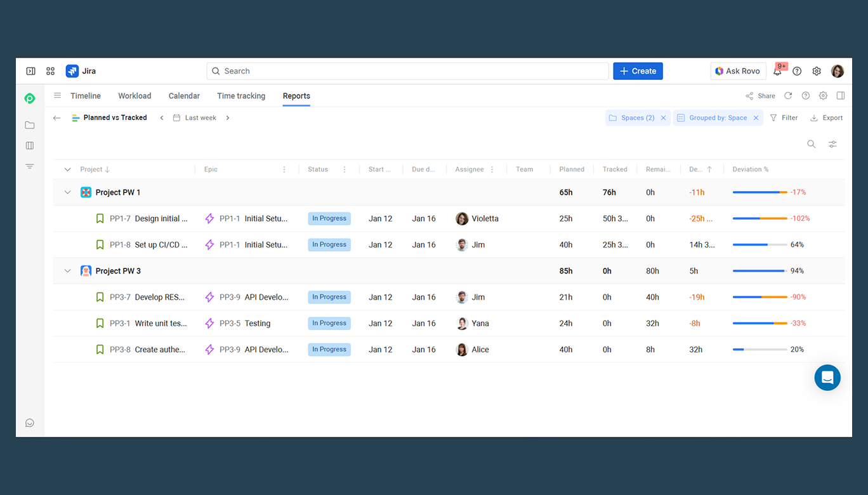
Task: Switch to the Calendar tab
Action: coord(184,96)
